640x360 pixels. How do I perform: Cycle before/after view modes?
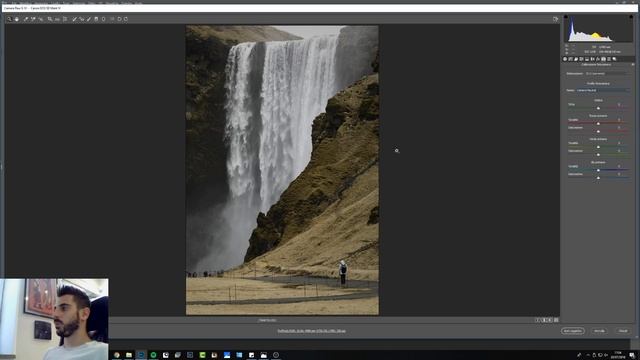click(x=538, y=320)
